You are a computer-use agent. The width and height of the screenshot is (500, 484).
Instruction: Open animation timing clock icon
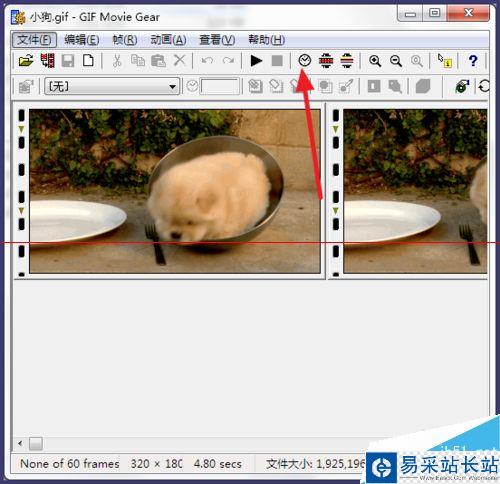pyautogui.click(x=305, y=61)
